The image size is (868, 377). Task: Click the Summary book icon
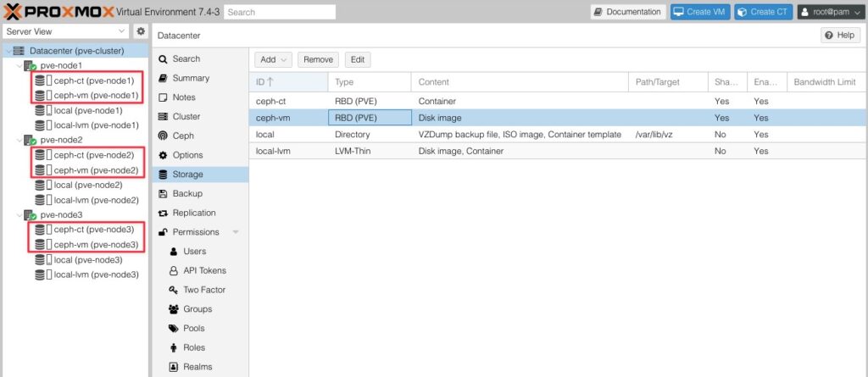click(x=162, y=78)
